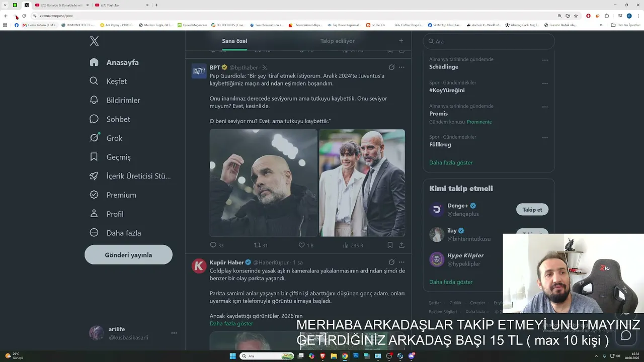Screen dimensions: 644x362
Task: Click the Çerezler footer link
Action: (477, 303)
